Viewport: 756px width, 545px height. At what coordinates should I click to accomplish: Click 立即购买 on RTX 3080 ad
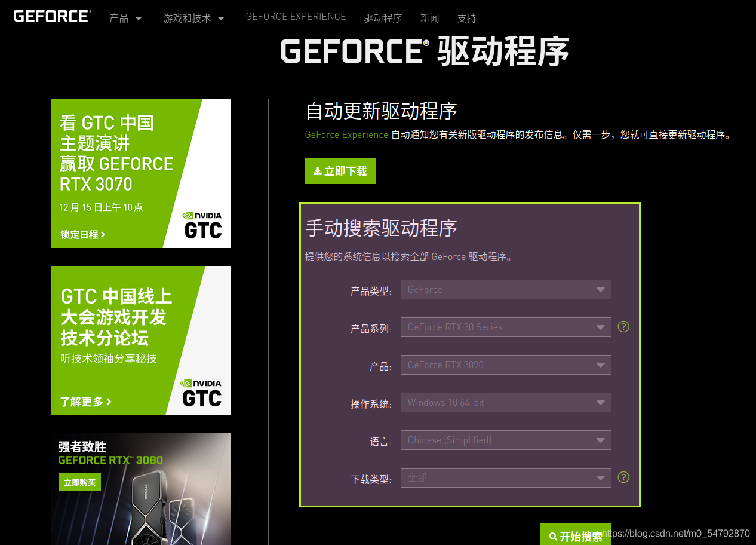80,482
